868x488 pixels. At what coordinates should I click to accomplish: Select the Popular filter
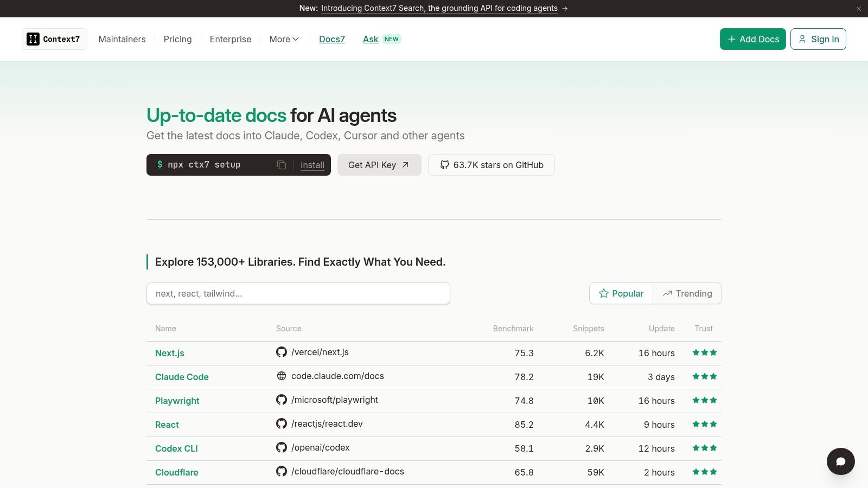click(621, 293)
